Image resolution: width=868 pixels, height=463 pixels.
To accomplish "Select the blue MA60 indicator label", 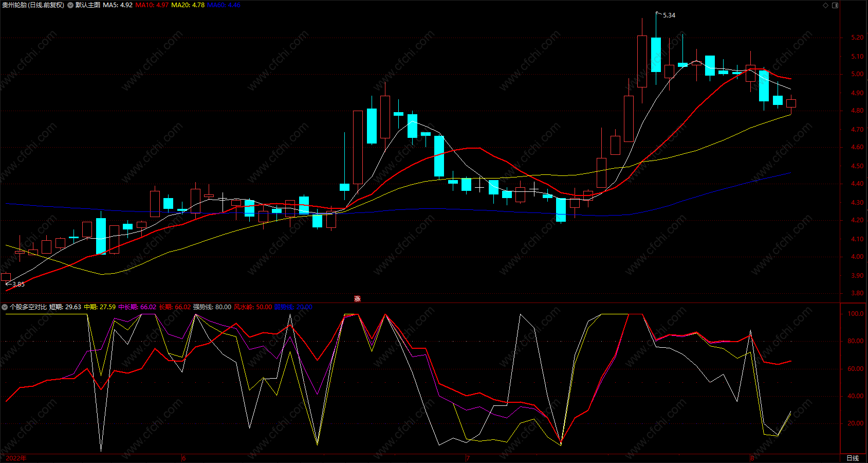I will coord(224,5).
